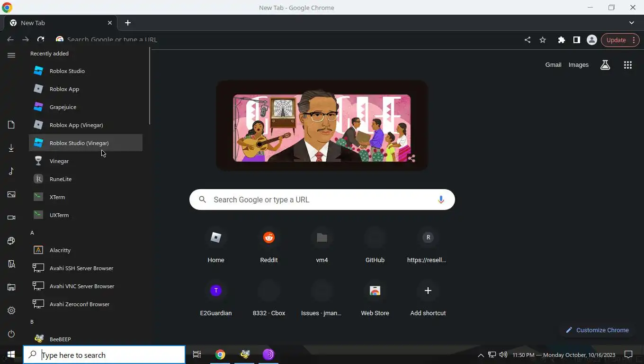This screenshot has height=364, width=644.
Task: Open Reddit shortcut tile
Action: tap(269, 246)
